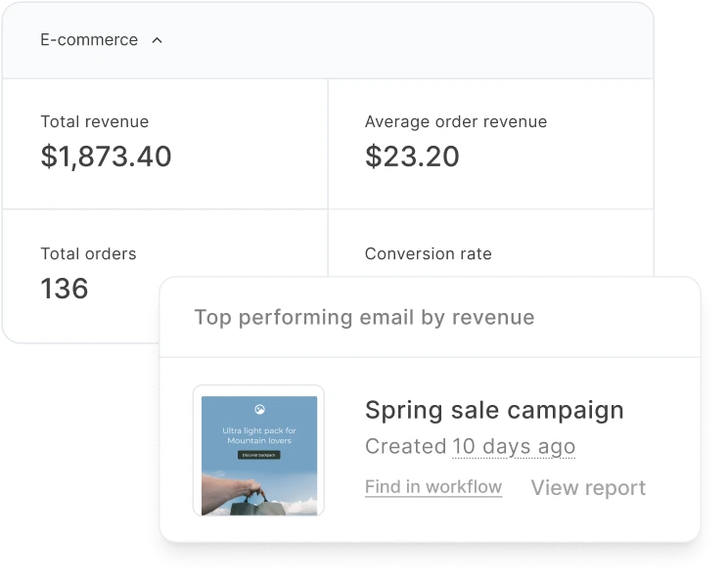728x584 pixels.
Task: Click the Top performing email by revenue heading
Action: tap(364, 318)
